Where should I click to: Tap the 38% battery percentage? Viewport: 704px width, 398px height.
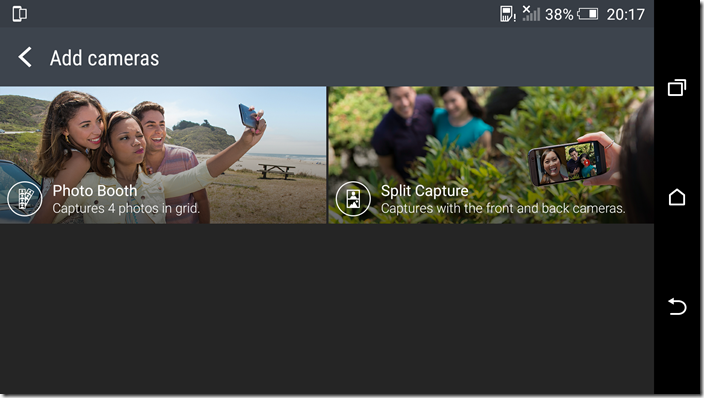tap(559, 14)
